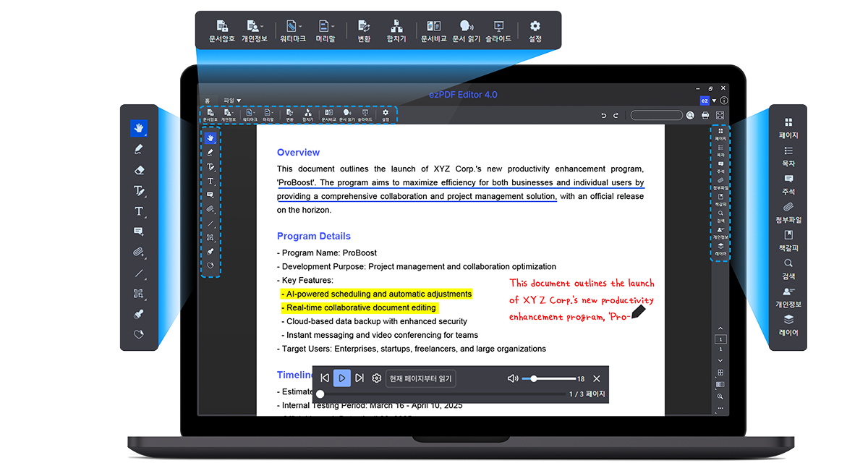Click 문서암호 in the laptop app's small toolbar
Viewport: 868px width, 463px height.
209,114
